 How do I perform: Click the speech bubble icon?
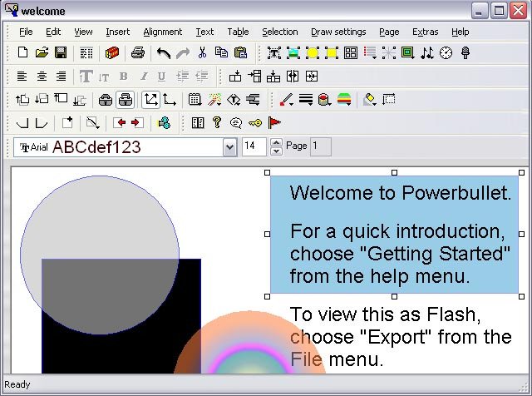[x=236, y=122]
